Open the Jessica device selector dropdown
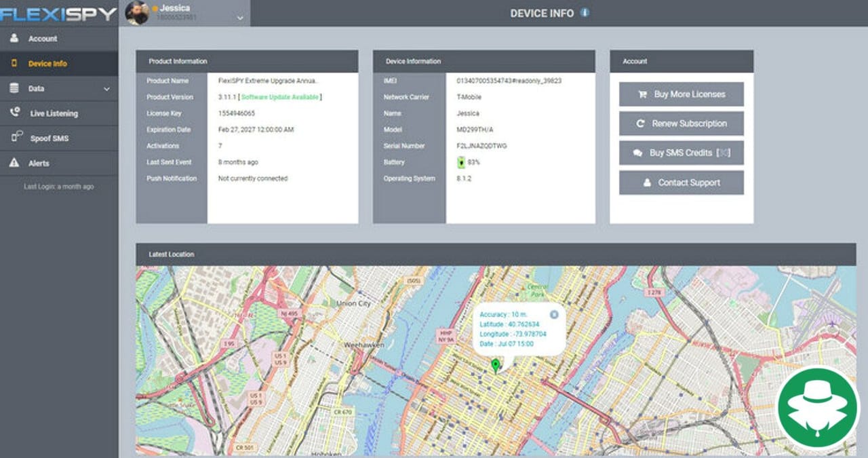Screen dimensions: 868x458 [239, 18]
